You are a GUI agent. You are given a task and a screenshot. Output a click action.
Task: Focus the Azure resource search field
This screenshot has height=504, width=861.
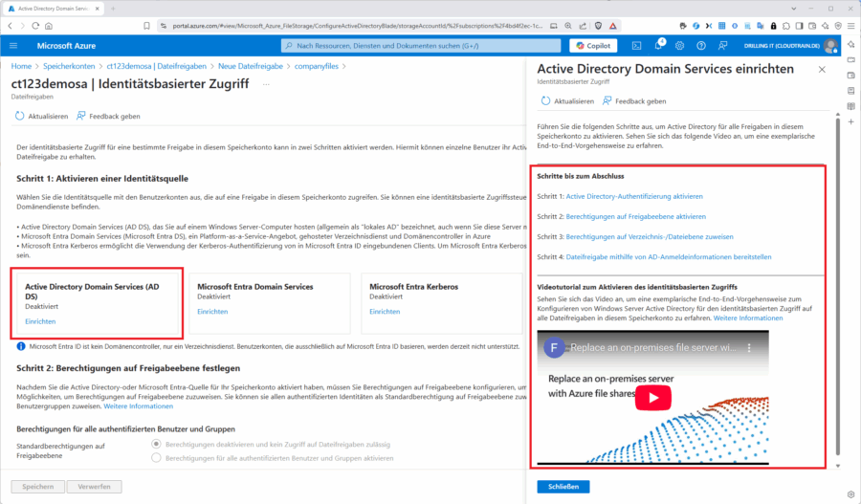[421, 46]
